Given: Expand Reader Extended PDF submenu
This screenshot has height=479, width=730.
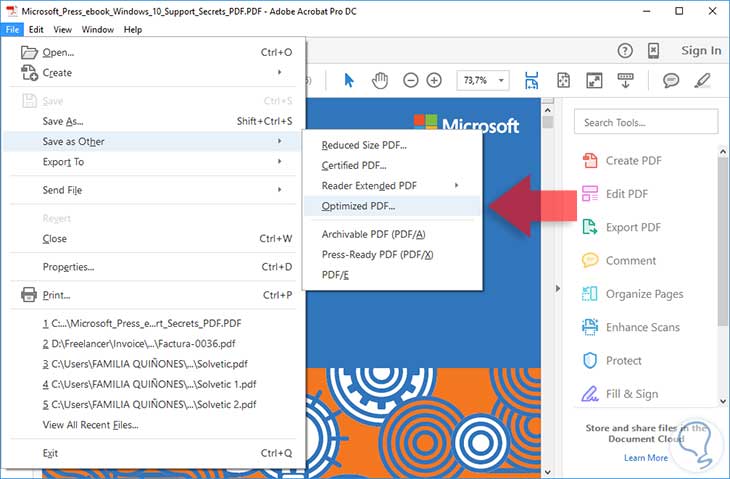Looking at the screenshot, I should 392,186.
